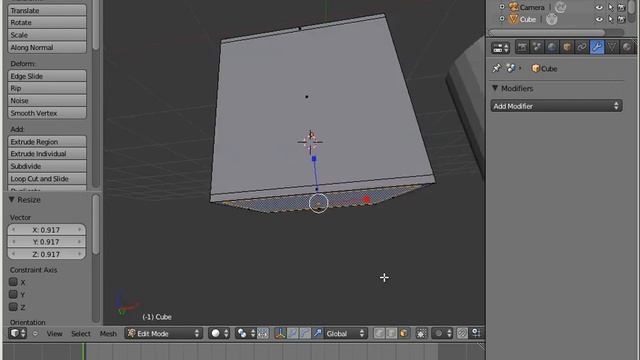Open the proportional editing dropdown
The image size is (640, 360).
click(x=442, y=333)
